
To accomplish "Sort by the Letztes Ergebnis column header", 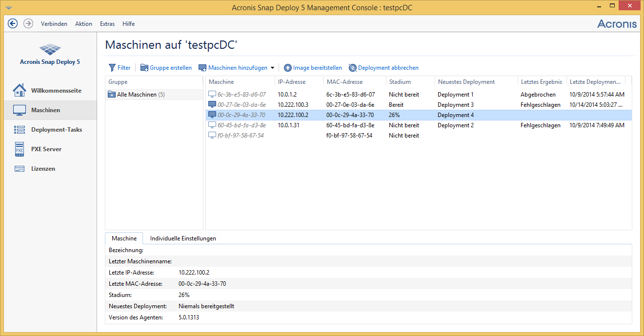I will (x=542, y=82).
